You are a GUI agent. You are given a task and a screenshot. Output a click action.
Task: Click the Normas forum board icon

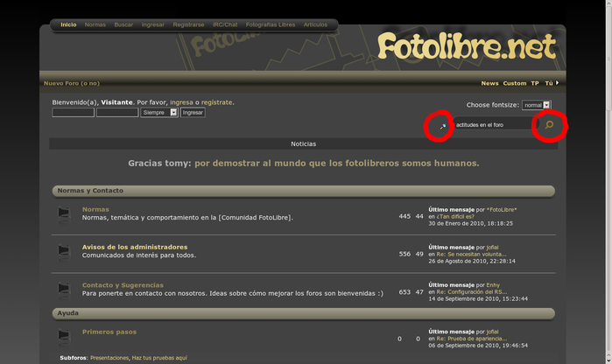pos(64,214)
